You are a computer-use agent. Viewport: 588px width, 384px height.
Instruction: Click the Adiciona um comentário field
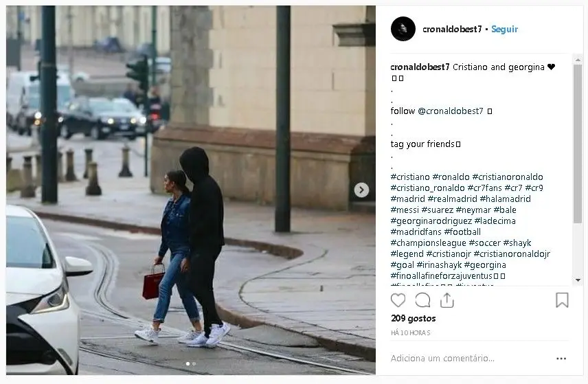(x=442, y=359)
